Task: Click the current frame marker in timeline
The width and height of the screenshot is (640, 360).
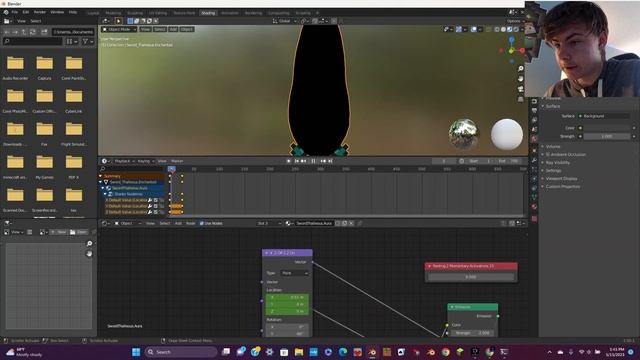Action: pos(172,169)
